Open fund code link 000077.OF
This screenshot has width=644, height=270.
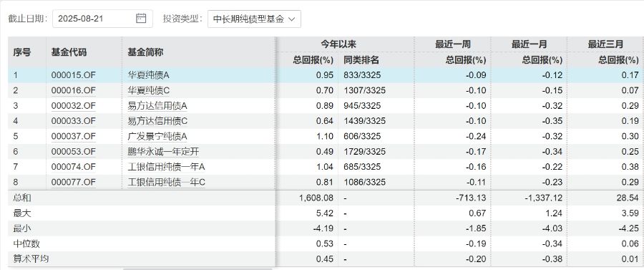(74, 182)
